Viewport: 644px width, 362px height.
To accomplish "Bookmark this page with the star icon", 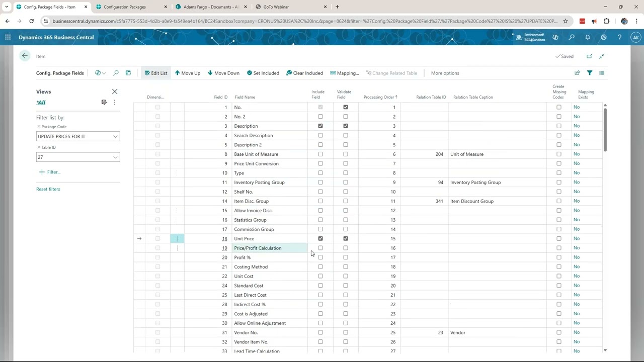I will point(566,21).
